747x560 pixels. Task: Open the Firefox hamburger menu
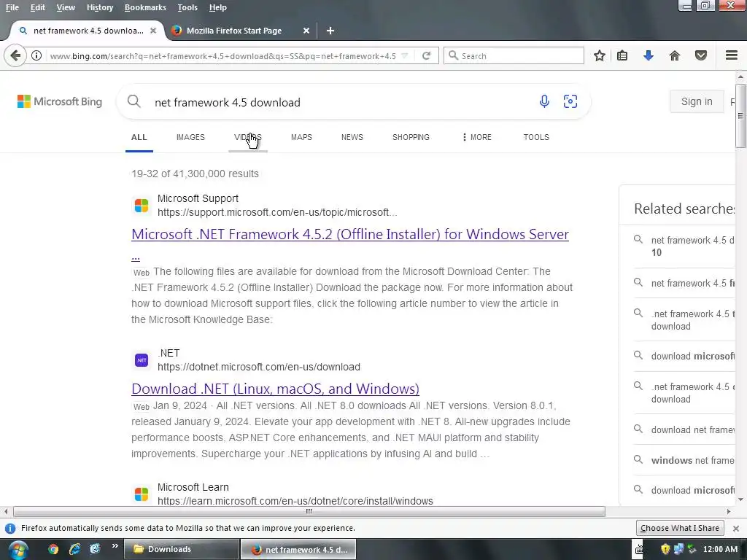[x=732, y=55]
